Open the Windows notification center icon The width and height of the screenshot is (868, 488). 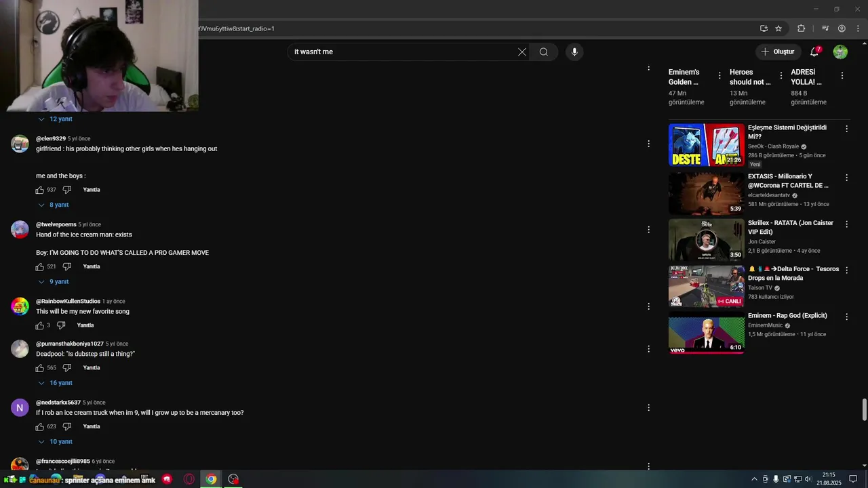click(x=853, y=479)
